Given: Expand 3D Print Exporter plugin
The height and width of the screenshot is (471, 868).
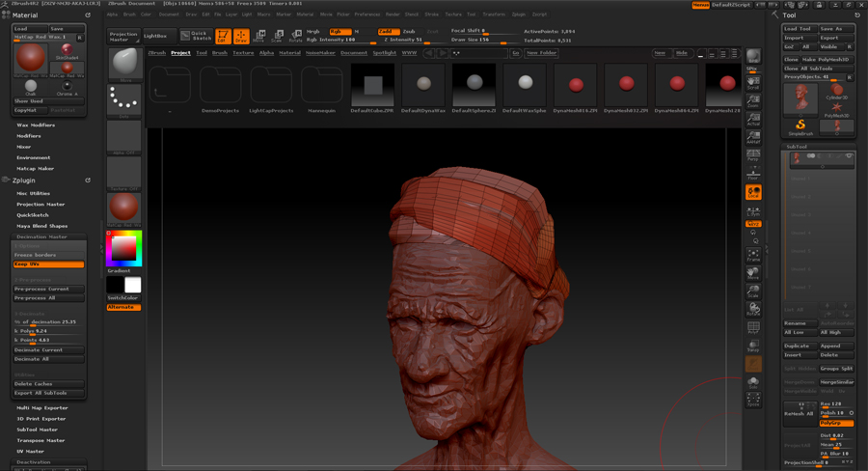Looking at the screenshot, I should 41,419.
